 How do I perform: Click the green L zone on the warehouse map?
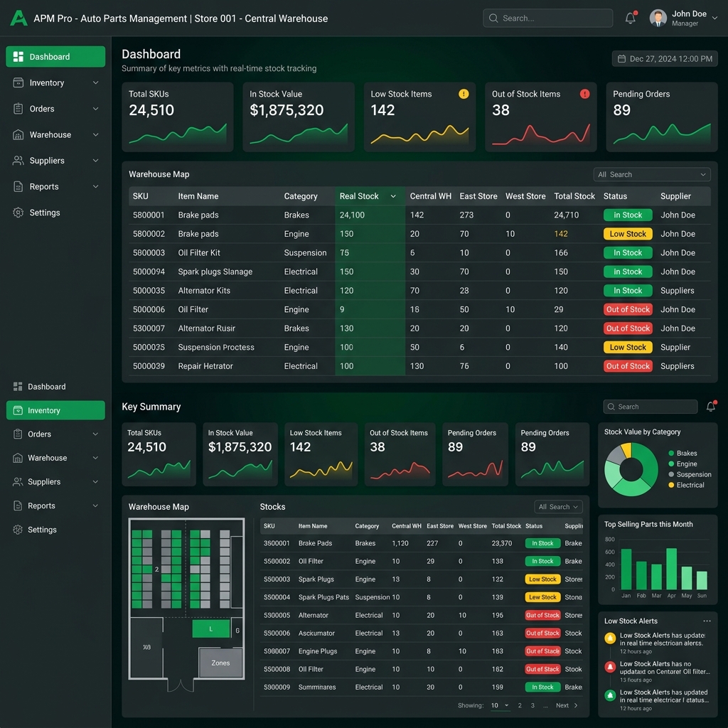pyautogui.click(x=210, y=629)
